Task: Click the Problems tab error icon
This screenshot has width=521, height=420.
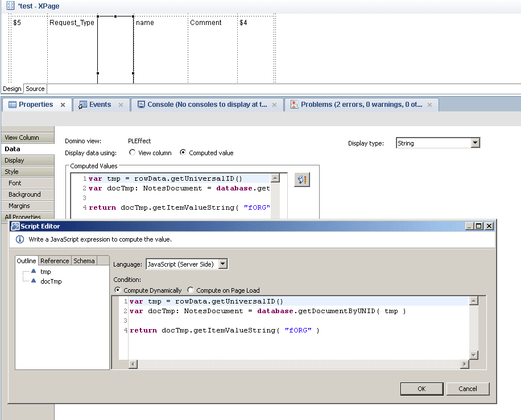Action: click(x=294, y=105)
